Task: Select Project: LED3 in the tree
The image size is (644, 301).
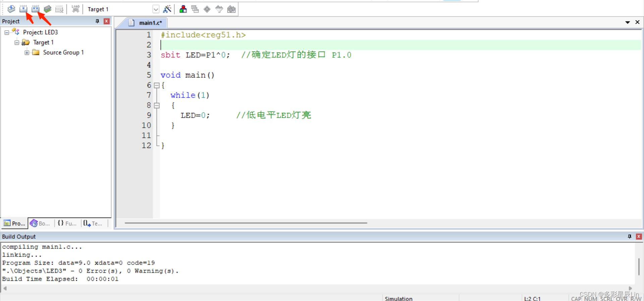Action: [40, 32]
